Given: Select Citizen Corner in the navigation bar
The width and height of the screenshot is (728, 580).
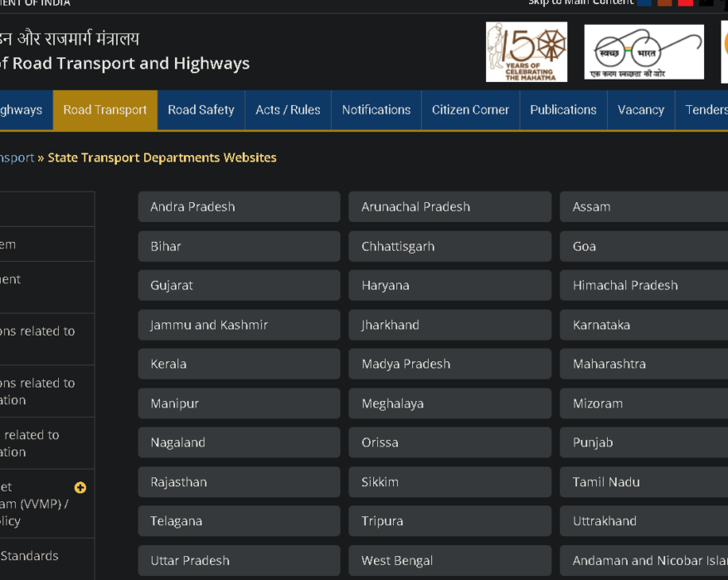Looking at the screenshot, I should click(x=470, y=110).
